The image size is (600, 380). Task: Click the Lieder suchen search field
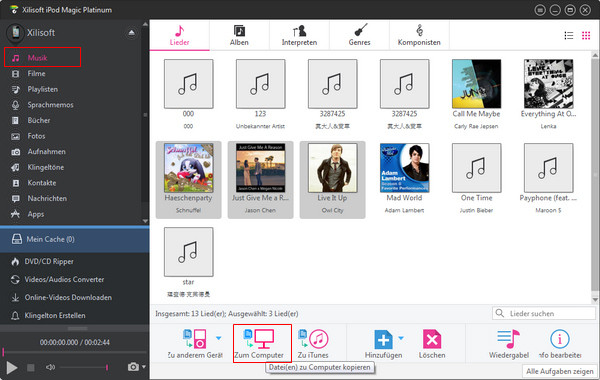pos(544,313)
